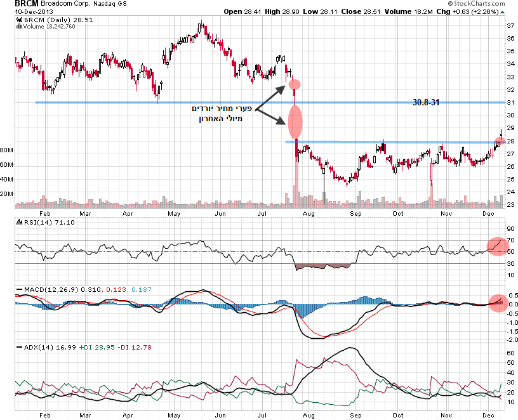Viewport: 518px width, 420px height.
Task: Click 'Aug' on the price panel's month axis
Action: pos(309,214)
